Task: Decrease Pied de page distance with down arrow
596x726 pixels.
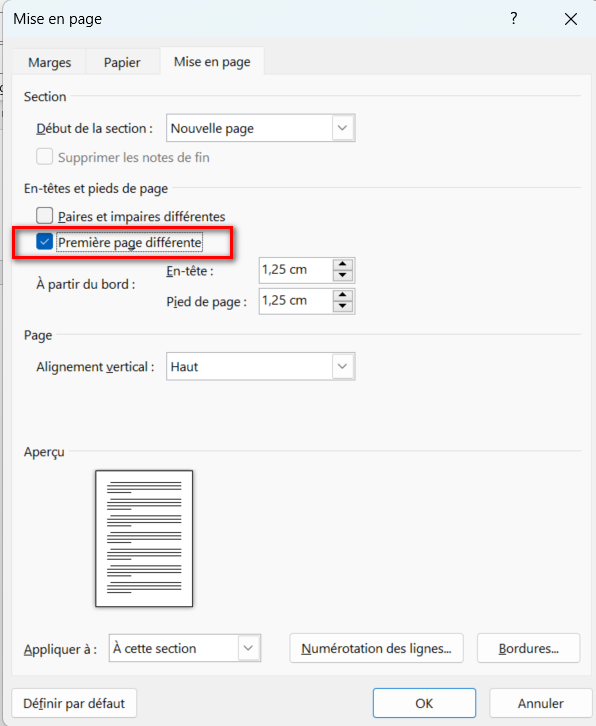Action: (x=343, y=307)
